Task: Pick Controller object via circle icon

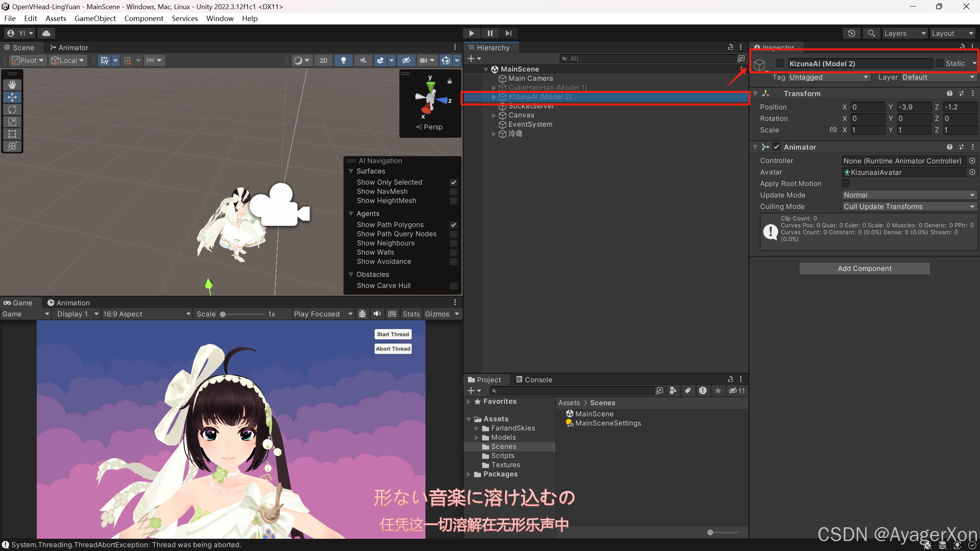Action: tap(972, 161)
